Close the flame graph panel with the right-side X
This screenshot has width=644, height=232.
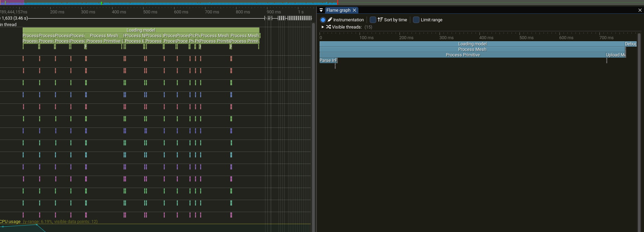(x=640, y=10)
